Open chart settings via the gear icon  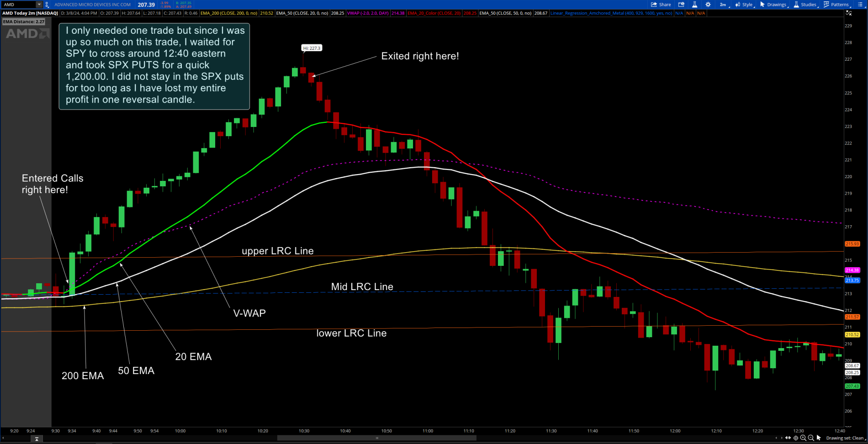coord(708,5)
